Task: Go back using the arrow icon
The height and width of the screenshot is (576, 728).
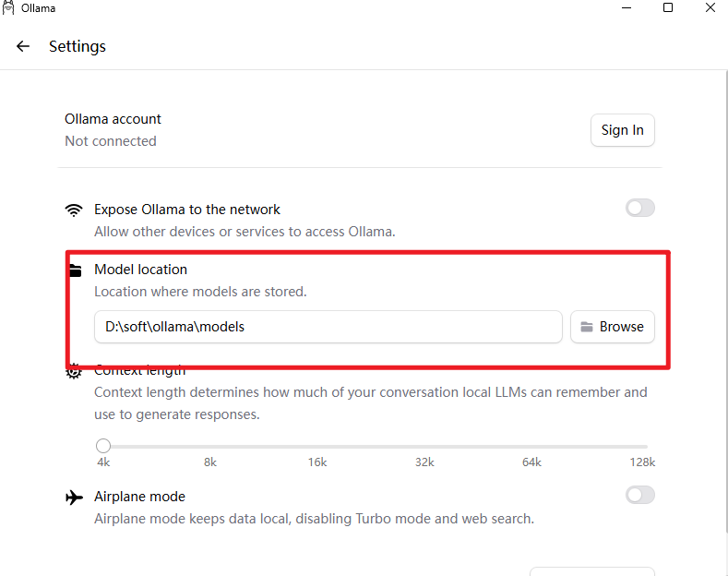Action: [x=23, y=46]
